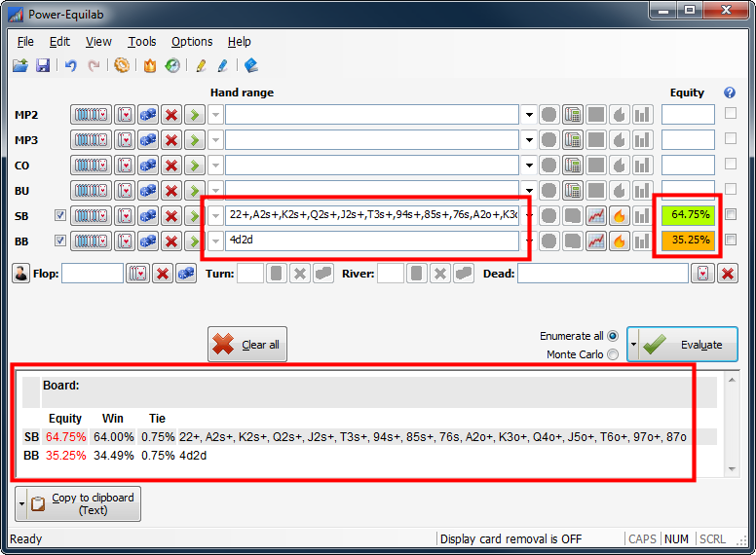Open the Options menu
Viewport: 756px width, 555px height.
click(x=192, y=42)
